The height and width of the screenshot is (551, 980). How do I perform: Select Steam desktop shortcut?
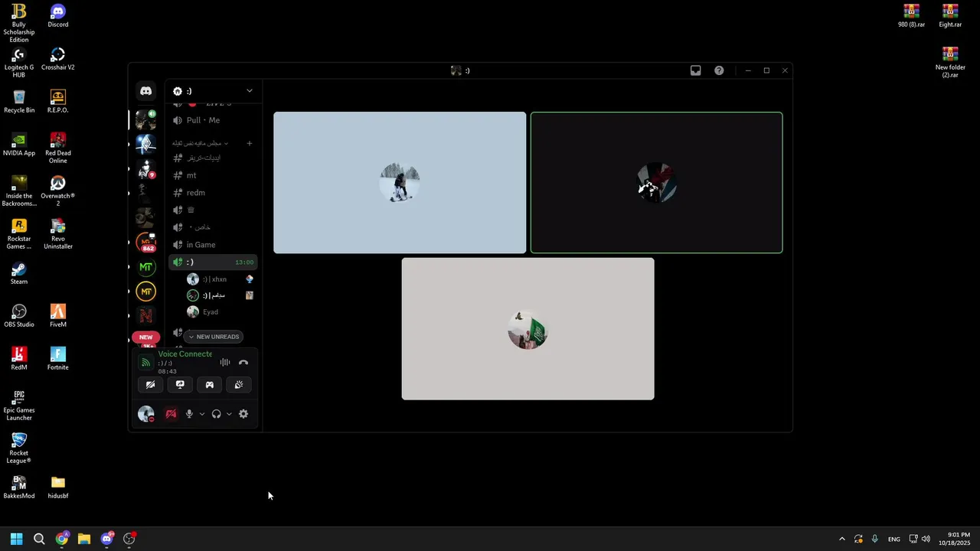(19, 273)
